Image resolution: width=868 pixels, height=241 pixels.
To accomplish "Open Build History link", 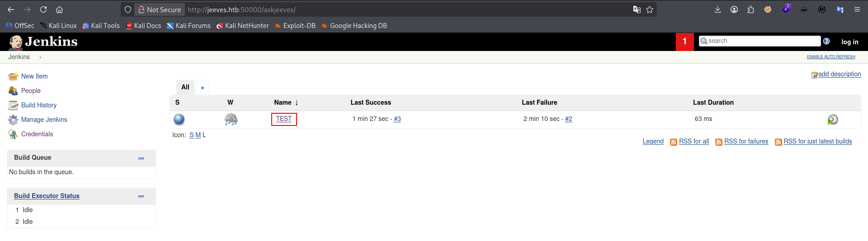I will pyautogui.click(x=39, y=105).
